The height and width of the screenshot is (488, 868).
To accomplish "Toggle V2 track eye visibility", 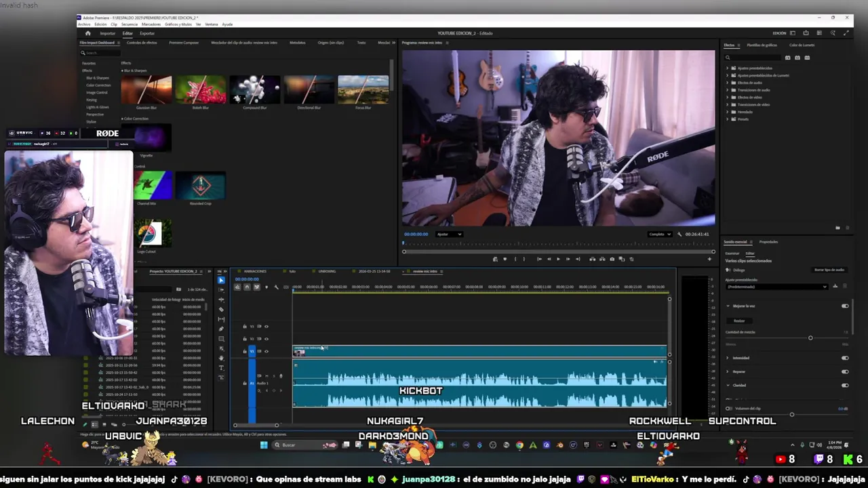I will tap(267, 339).
